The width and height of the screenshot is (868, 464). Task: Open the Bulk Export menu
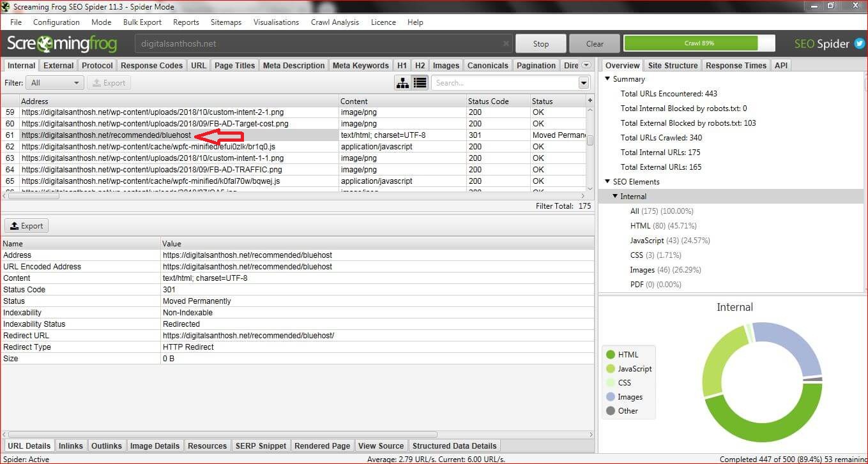point(142,22)
